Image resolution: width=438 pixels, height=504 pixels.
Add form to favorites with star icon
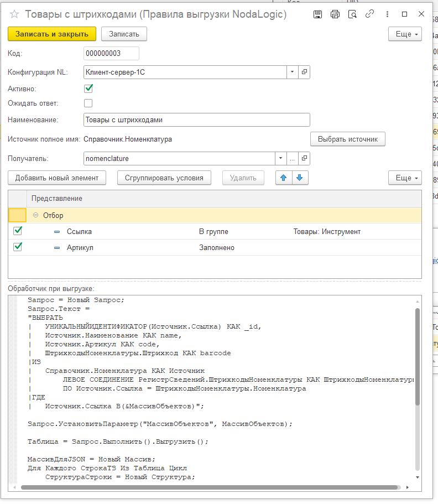click(x=15, y=14)
